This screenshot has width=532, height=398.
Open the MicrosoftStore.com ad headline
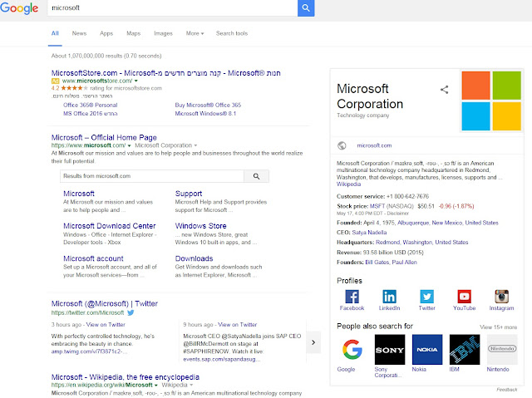[166, 73]
